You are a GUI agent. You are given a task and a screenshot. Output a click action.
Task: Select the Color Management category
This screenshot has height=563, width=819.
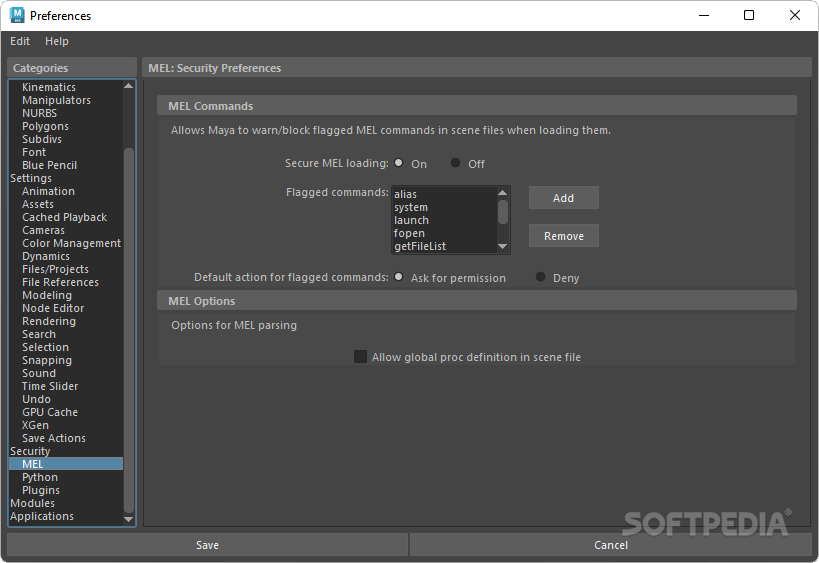coord(66,243)
